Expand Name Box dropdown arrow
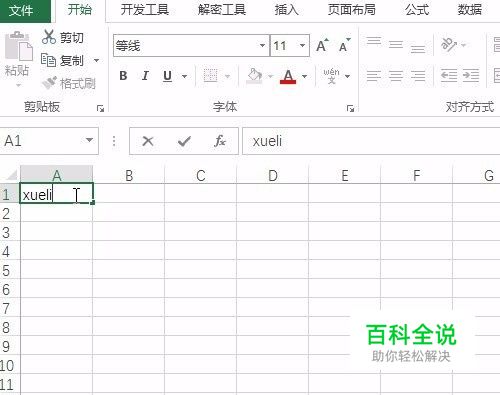Image resolution: width=500 pixels, height=395 pixels. coord(89,140)
